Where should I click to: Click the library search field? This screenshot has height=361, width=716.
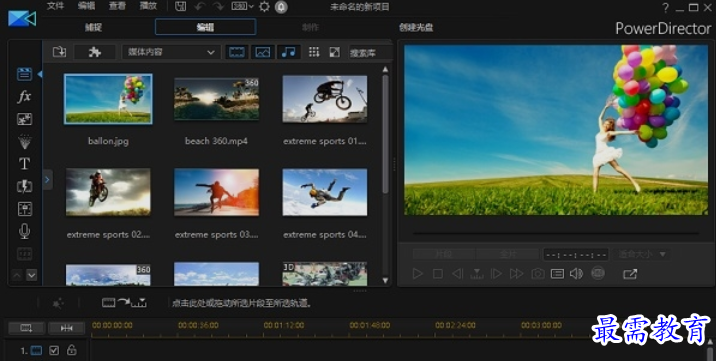pyautogui.click(x=370, y=52)
